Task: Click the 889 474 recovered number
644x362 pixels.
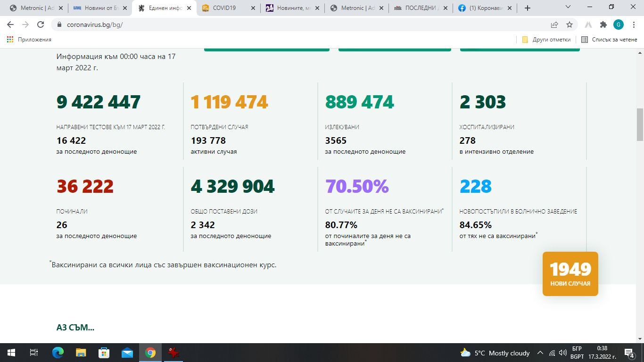Action: (x=360, y=102)
